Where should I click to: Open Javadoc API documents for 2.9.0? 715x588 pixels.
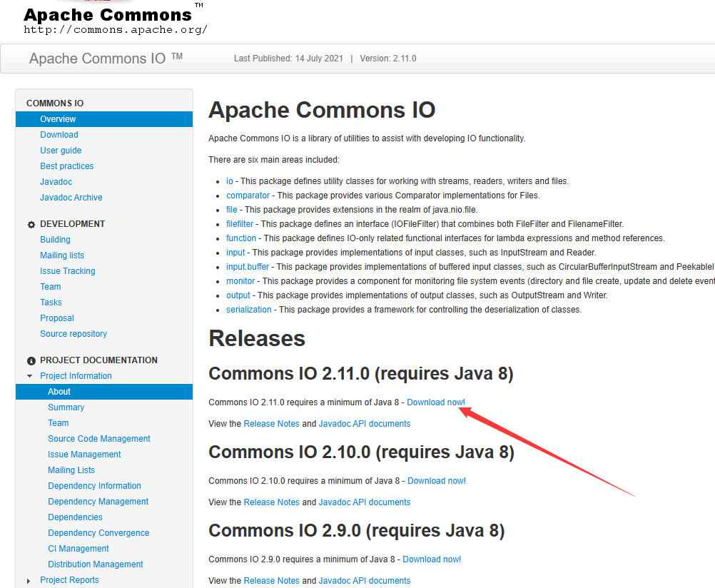click(365, 581)
